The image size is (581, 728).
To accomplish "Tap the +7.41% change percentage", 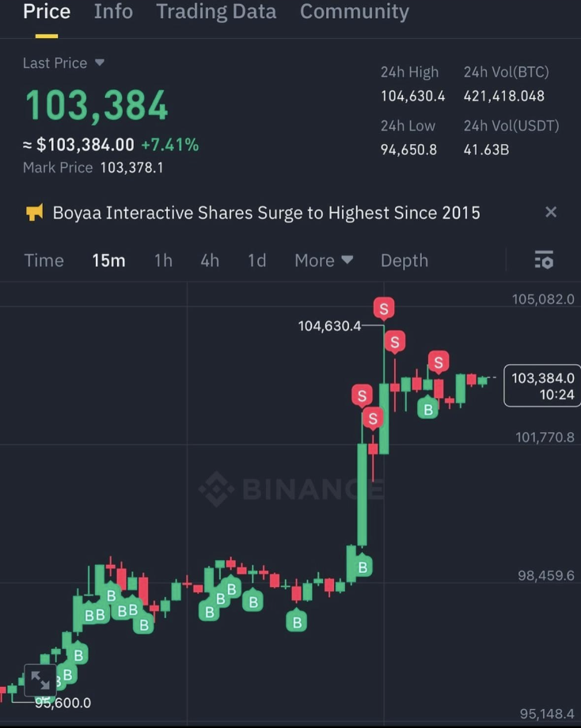I will click(x=170, y=145).
